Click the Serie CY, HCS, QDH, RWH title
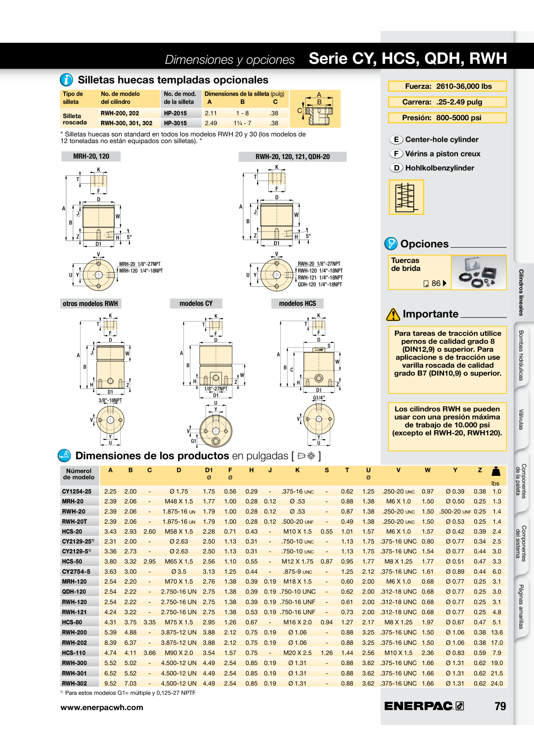This screenshot has width=534, height=756. pyautogui.click(x=408, y=58)
